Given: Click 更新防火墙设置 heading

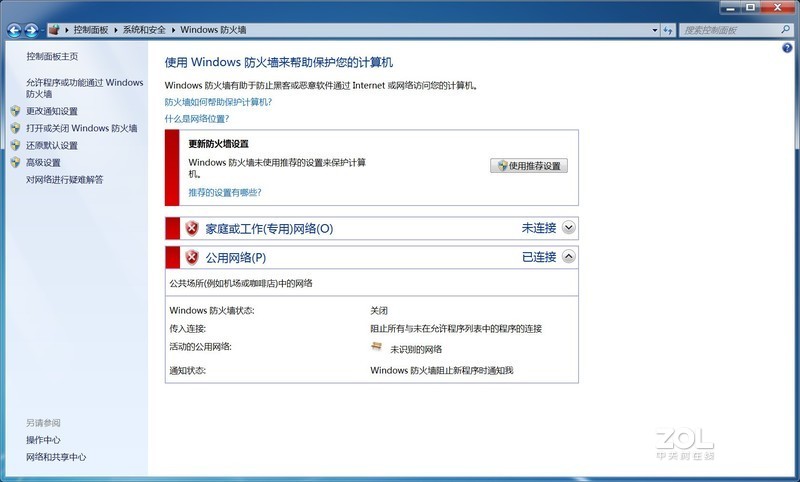Looking at the screenshot, I should point(218,144).
